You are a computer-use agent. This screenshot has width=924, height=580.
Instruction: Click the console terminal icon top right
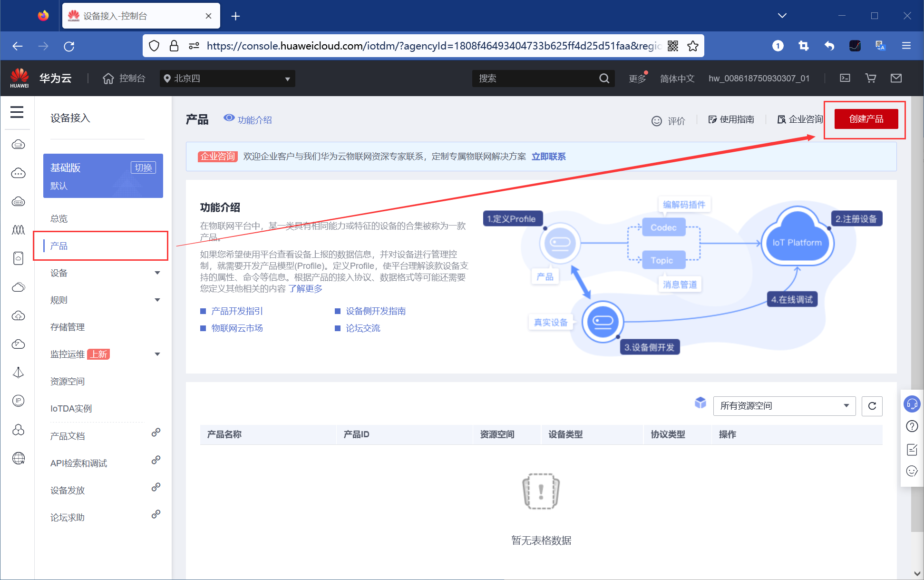(x=845, y=78)
